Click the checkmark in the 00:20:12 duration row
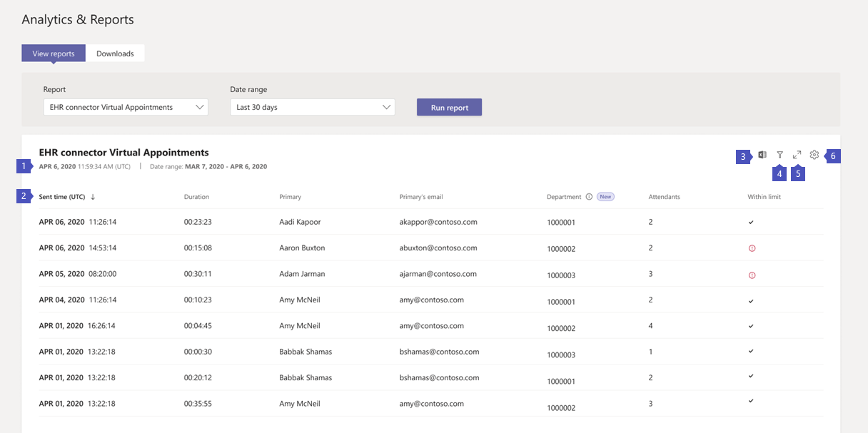Screen dimensions: 868x433 (751, 375)
